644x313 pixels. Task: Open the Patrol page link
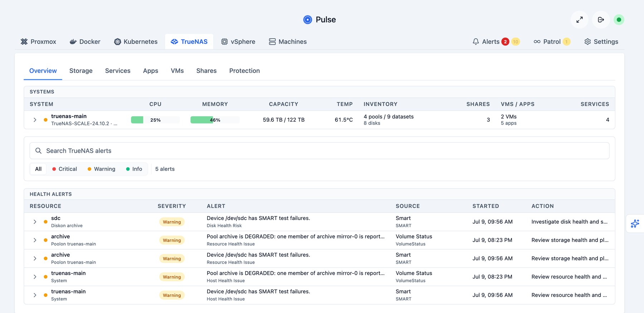tap(552, 41)
